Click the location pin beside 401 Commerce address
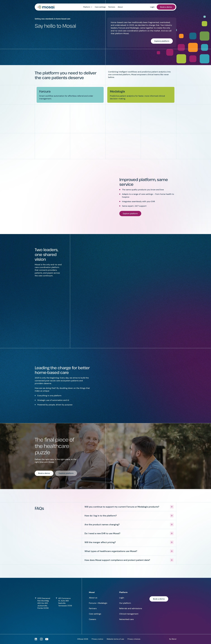The width and height of the screenshot is (211, 644). (57, 598)
